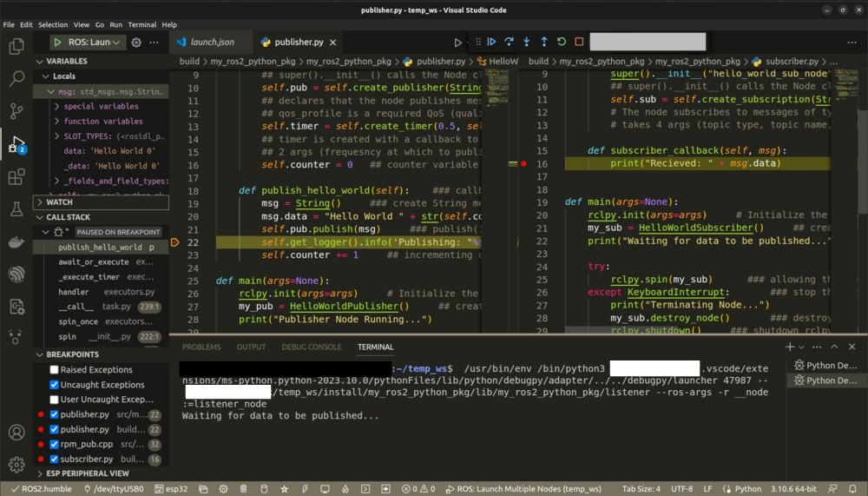Image resolution: width=868 pixels, height=496 pixels.
Task: Restart the debug session
Action: pyautogui.click(x=562, y=42)
